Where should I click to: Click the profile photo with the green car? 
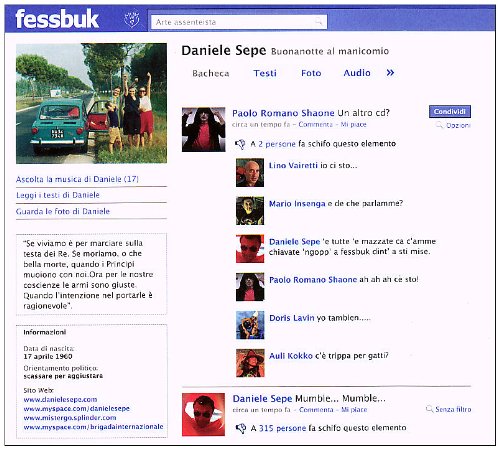[x=91, y=103]
